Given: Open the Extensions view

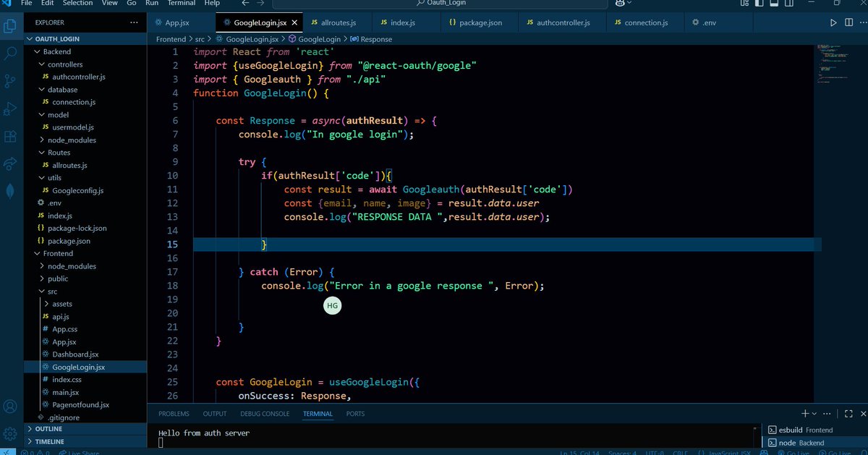Looking at the screenshot, I should [10, 136].
